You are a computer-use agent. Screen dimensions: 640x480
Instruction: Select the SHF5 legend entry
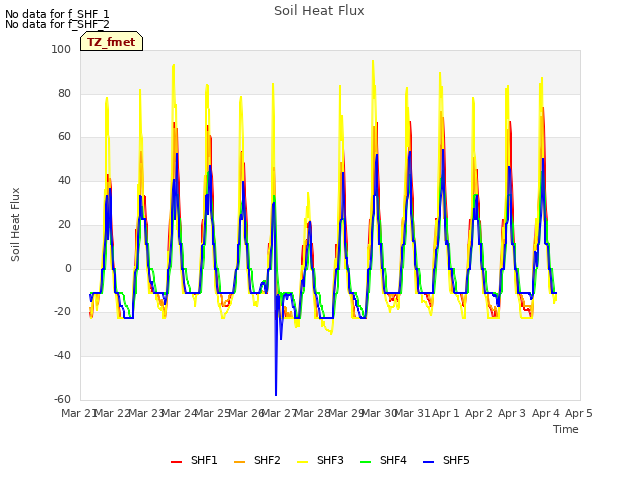pos(446,460)
